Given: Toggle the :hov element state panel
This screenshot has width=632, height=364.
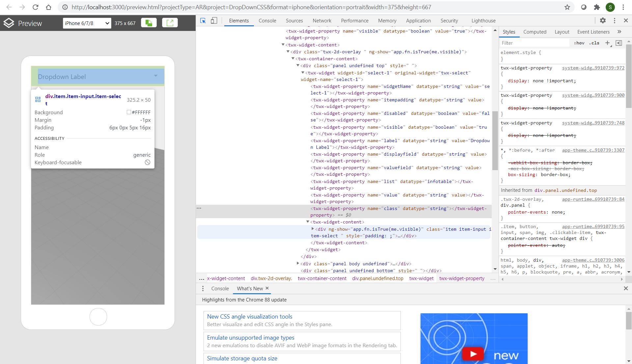Looking at the screenshot, I should (579, 43).
